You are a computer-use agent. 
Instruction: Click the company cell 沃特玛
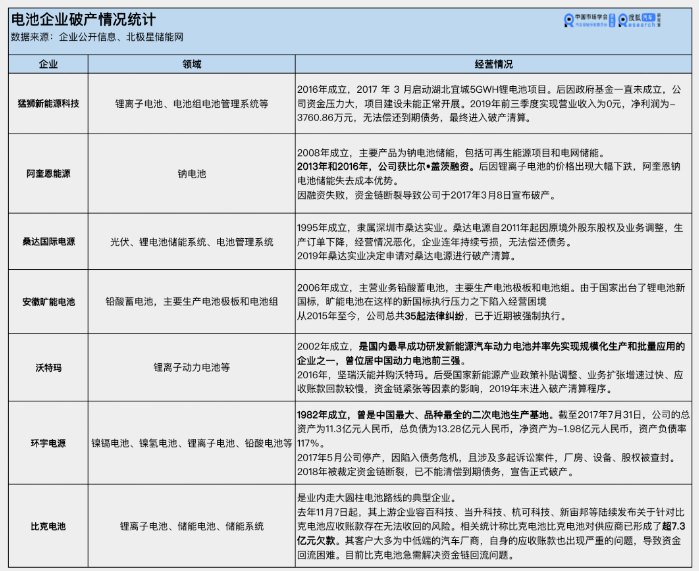coord(48,368)
